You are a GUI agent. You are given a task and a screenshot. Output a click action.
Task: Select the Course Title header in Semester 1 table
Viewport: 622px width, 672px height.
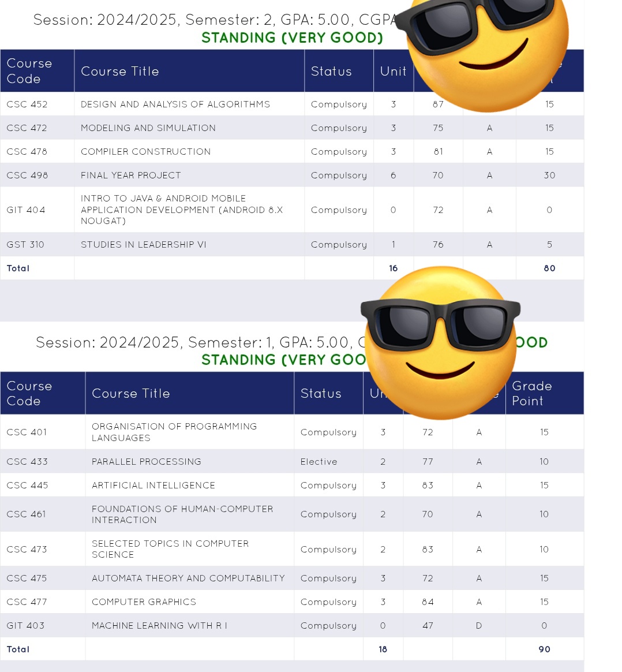[x=130, y=393]
